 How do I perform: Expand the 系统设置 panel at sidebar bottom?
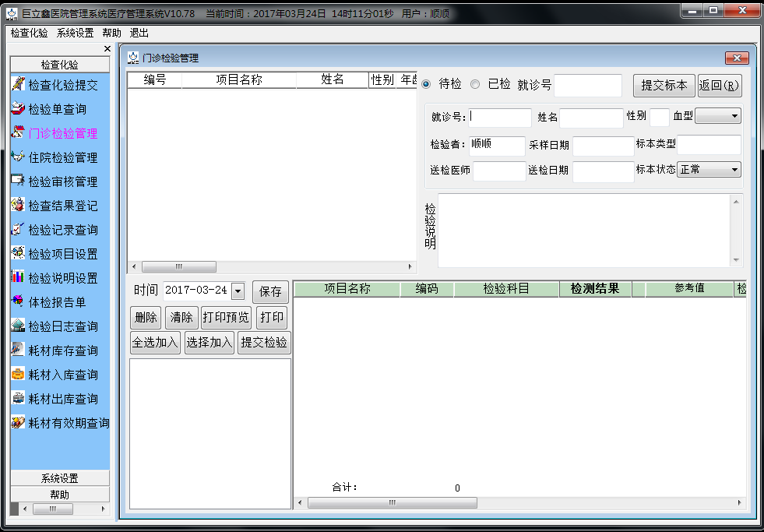click(59, 478)
